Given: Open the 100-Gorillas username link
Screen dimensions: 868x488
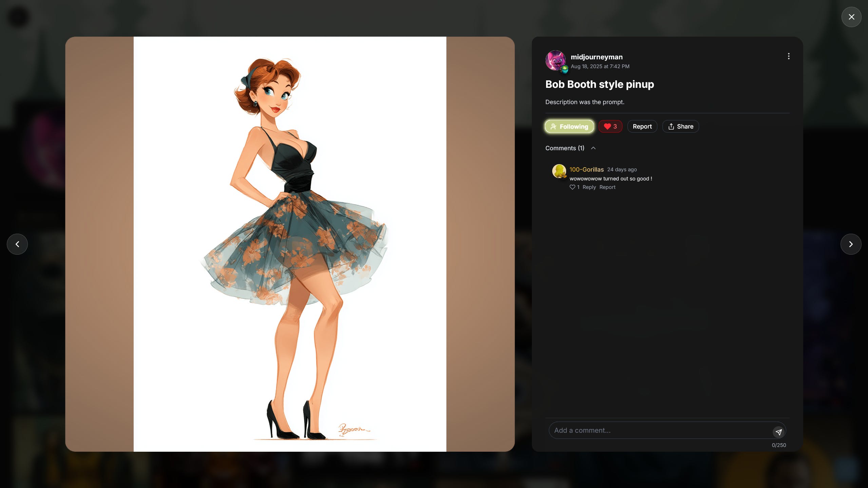Looking at the screenshot, I should [x=586, y=170].
